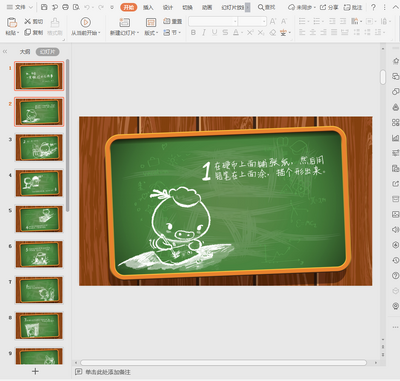The image size is (400, 381).
Task: Click the New Slide icon
Action: pos(124,22)
